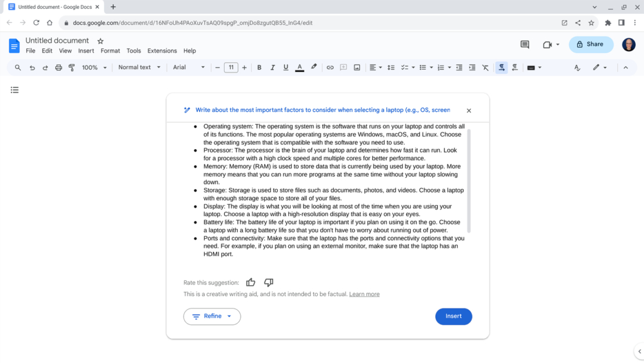Open the text color picker
Viewport: 644px width, 363px height.
click(x=299, y=67)
